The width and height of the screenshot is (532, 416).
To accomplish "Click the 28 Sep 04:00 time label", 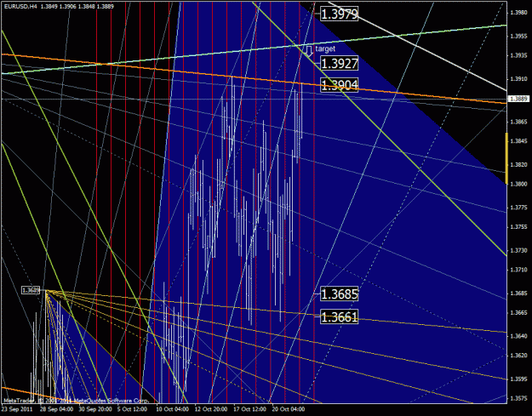I will coord(56,409).
